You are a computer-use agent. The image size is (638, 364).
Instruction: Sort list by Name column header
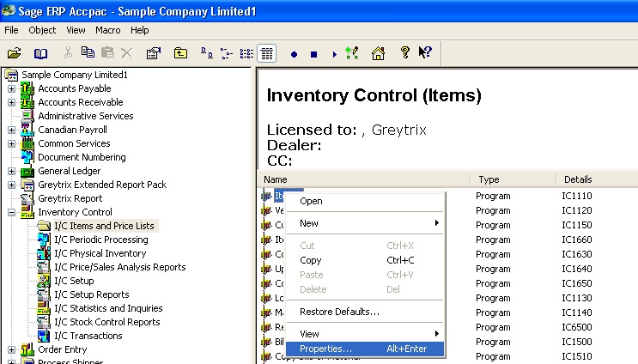pyautogui.click(x=364, y=179)
